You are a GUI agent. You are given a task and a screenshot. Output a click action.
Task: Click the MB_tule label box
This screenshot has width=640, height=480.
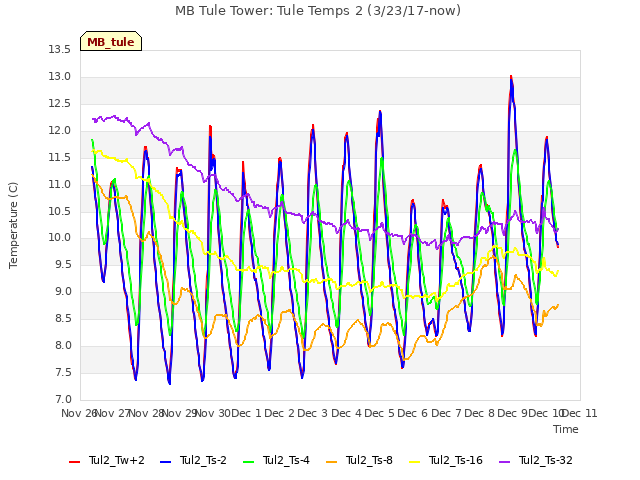[111, 41]
